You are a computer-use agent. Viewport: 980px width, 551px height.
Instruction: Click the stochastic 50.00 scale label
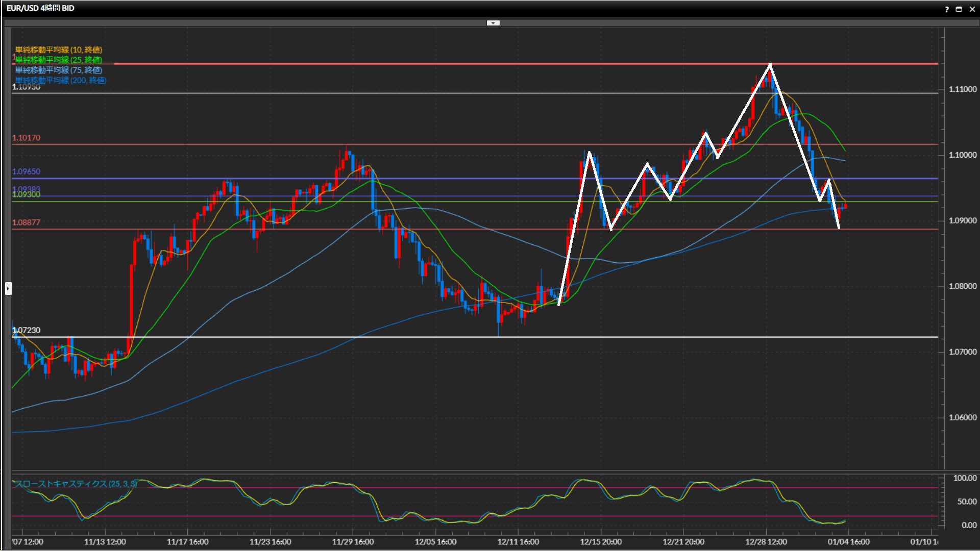click(966, 502)
